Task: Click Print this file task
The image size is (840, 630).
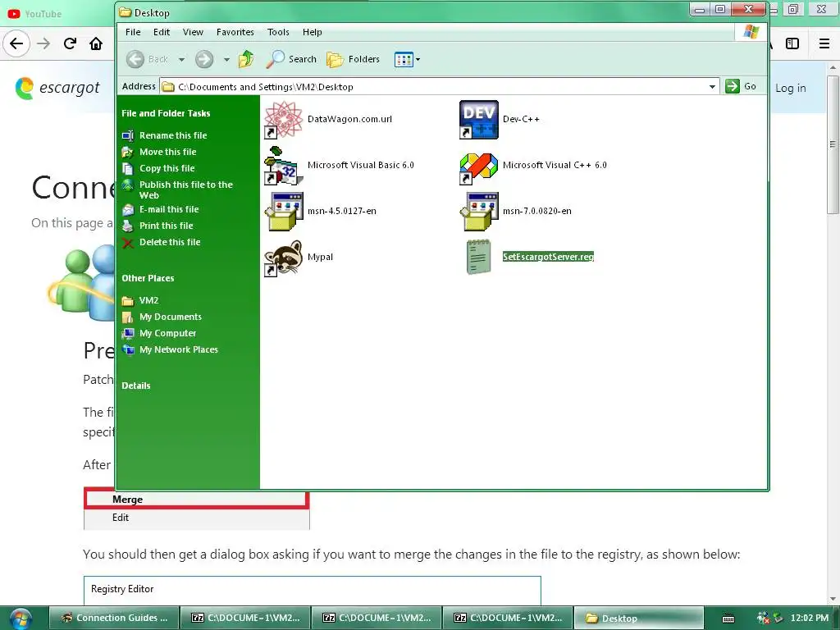Action: (x=166, y=226)
